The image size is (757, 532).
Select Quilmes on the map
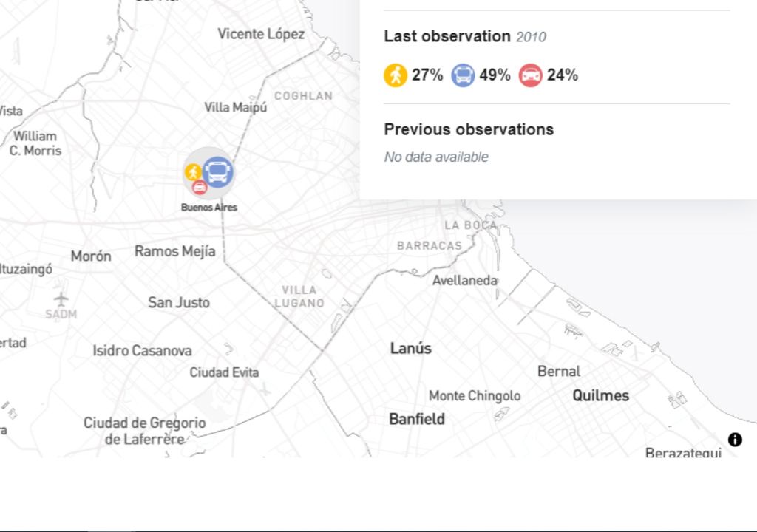600,395
